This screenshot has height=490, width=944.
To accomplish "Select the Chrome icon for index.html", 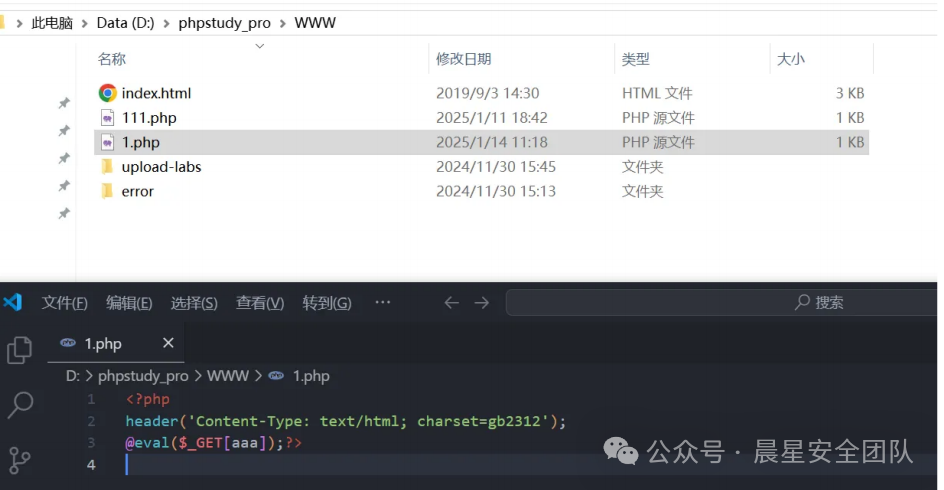I will [x=107, y=93].
